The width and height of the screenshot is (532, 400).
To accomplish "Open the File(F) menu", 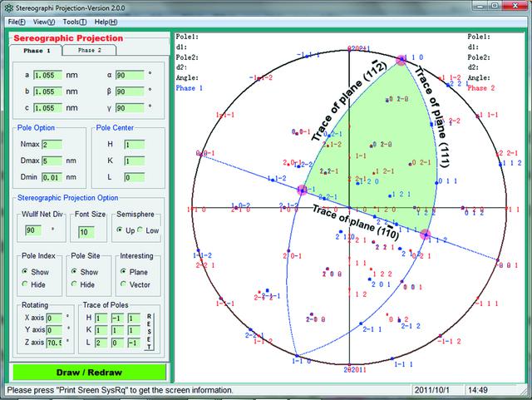I will [17, 22].
